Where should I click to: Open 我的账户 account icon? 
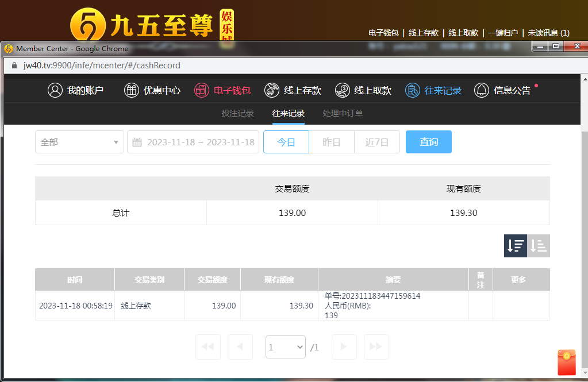point(55,90)
